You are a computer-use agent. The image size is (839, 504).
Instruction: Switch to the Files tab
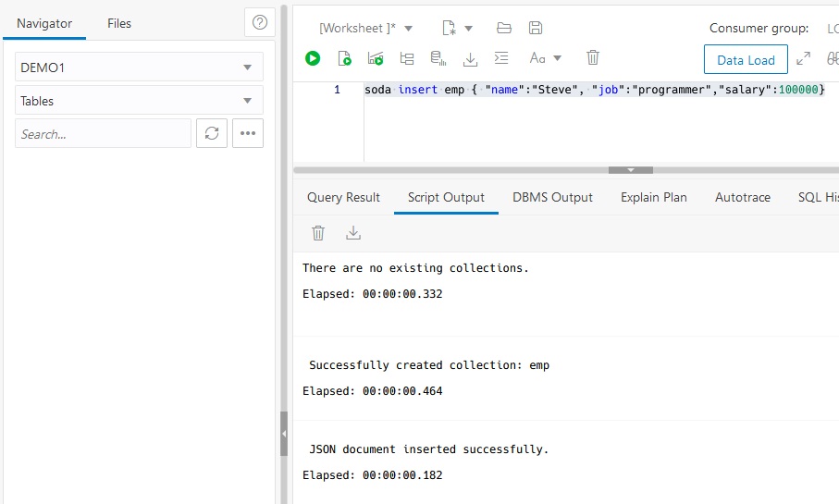(119, 23)
